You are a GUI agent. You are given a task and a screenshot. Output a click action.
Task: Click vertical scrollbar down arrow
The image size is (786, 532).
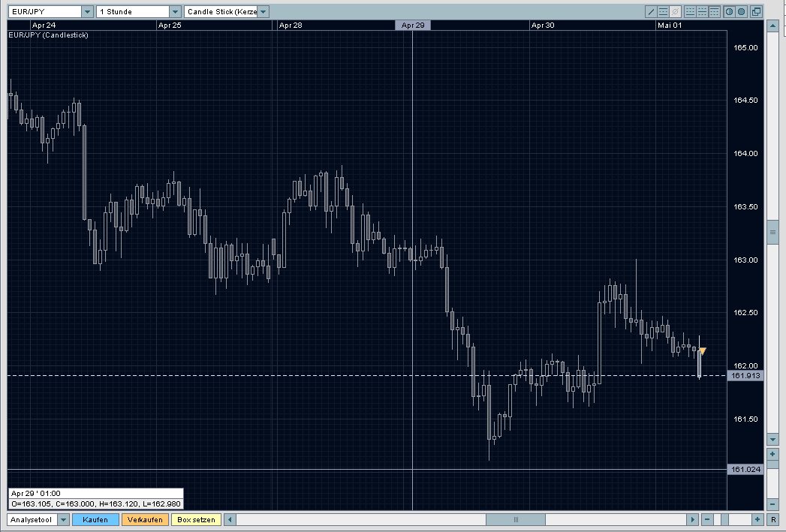772,439
